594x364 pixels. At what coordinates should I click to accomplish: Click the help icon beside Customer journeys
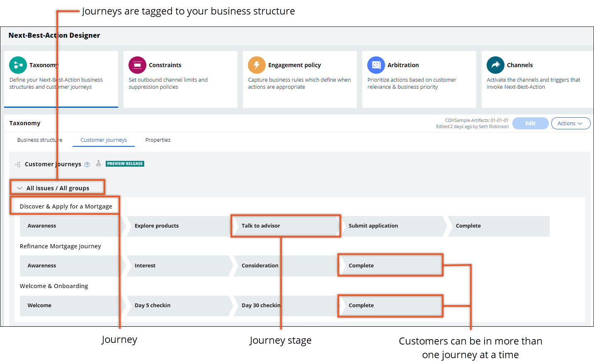(87, 165)
